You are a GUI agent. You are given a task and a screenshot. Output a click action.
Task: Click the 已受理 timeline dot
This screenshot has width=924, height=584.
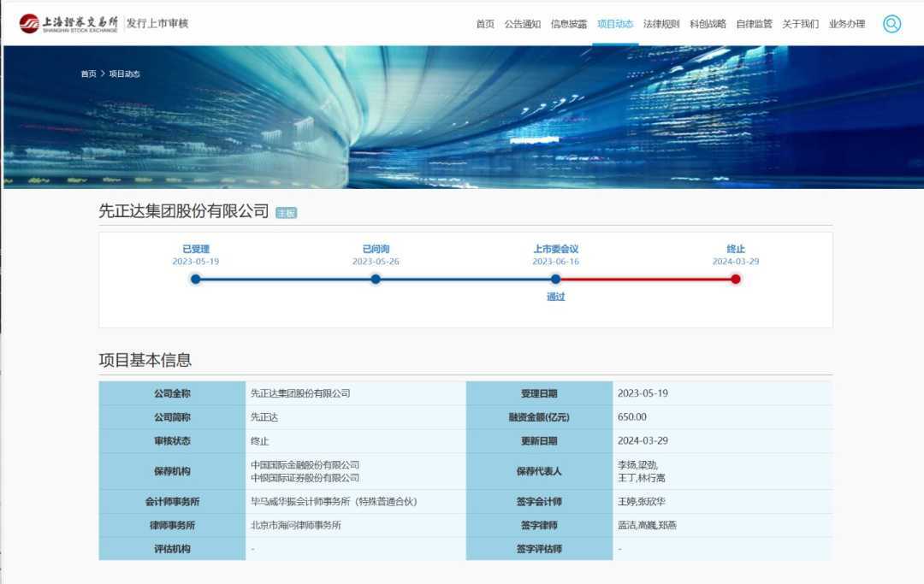coord(196,279)
